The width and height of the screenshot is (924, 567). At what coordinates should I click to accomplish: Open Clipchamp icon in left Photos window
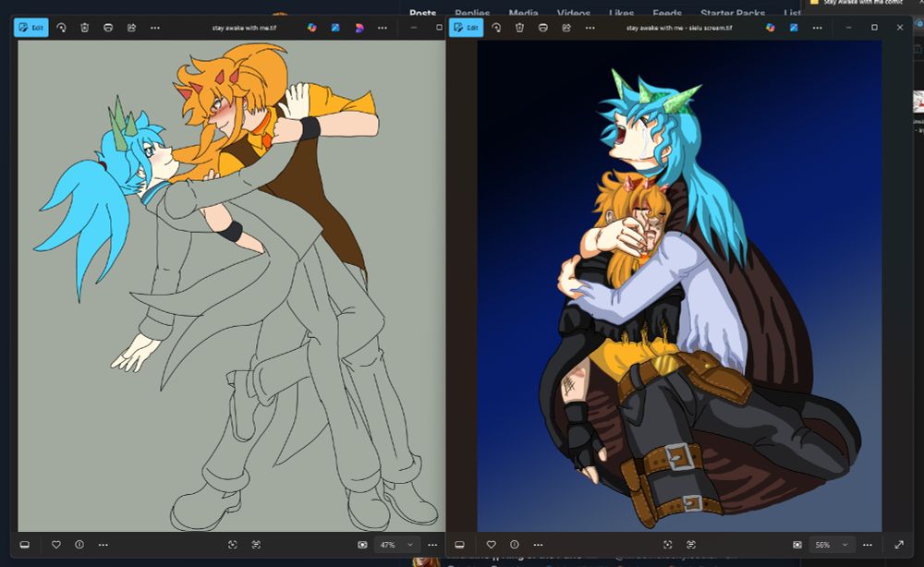click(359, 28)
